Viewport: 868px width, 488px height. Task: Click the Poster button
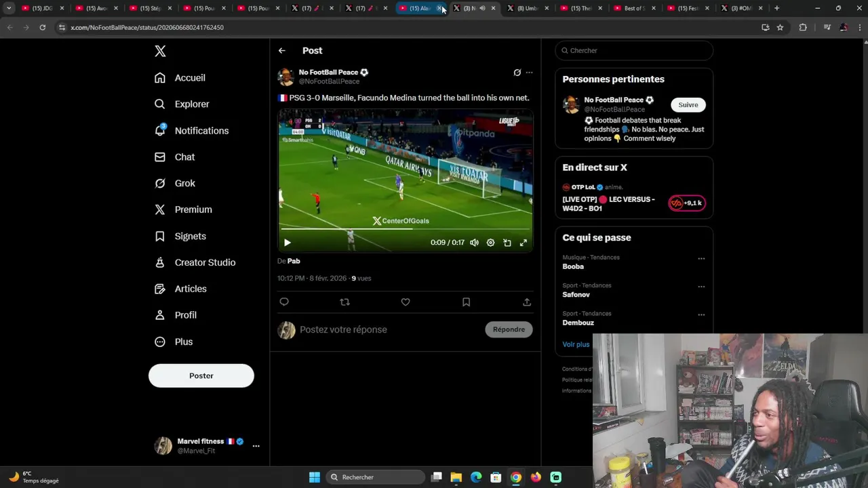coord(201,375)
